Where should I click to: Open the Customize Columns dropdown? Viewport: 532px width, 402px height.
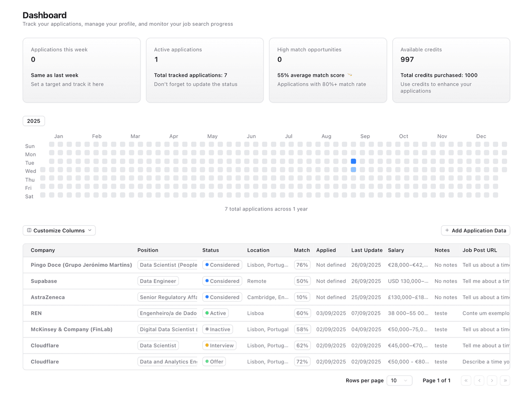tap(59, 230)
